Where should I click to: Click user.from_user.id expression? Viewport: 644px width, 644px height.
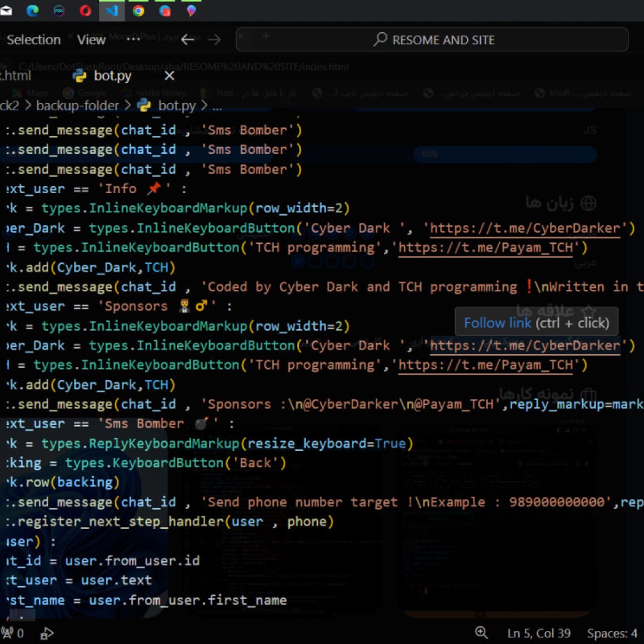tap(132, 561)
